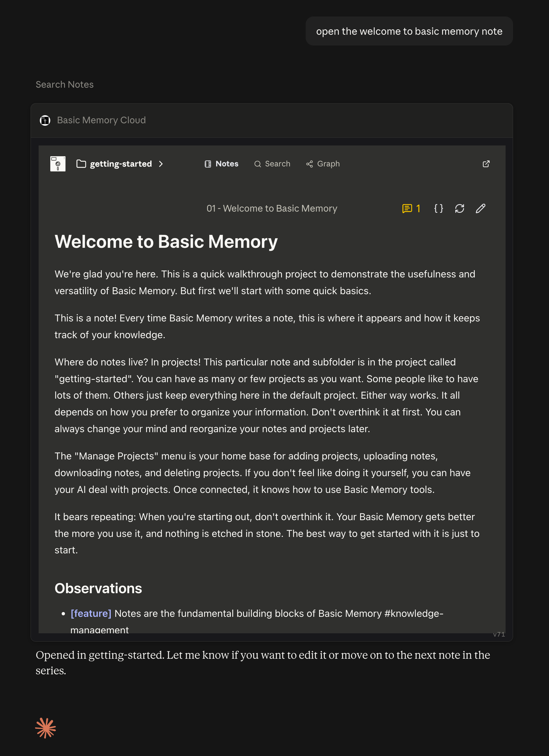Click the paragraph starting 'It bears repeating'
The image size is (549, 756).
tap(267, 533)
